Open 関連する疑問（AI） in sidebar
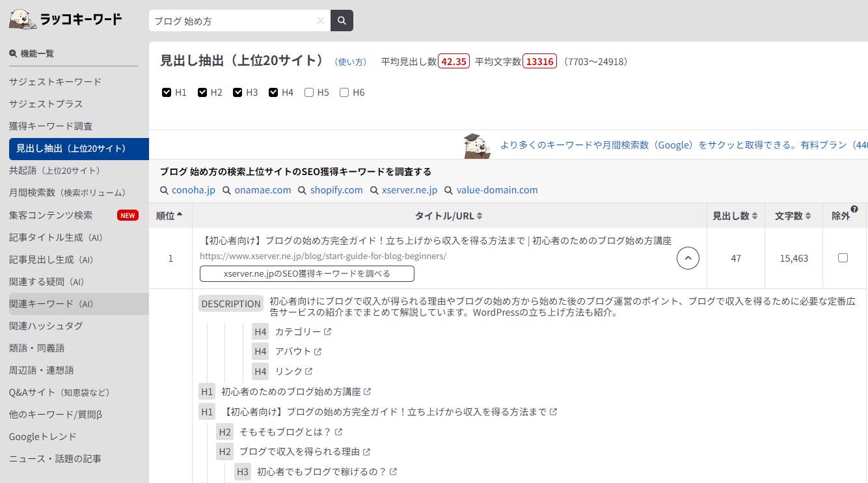This screenshot has width=868, height=483. tap(47, 281)
